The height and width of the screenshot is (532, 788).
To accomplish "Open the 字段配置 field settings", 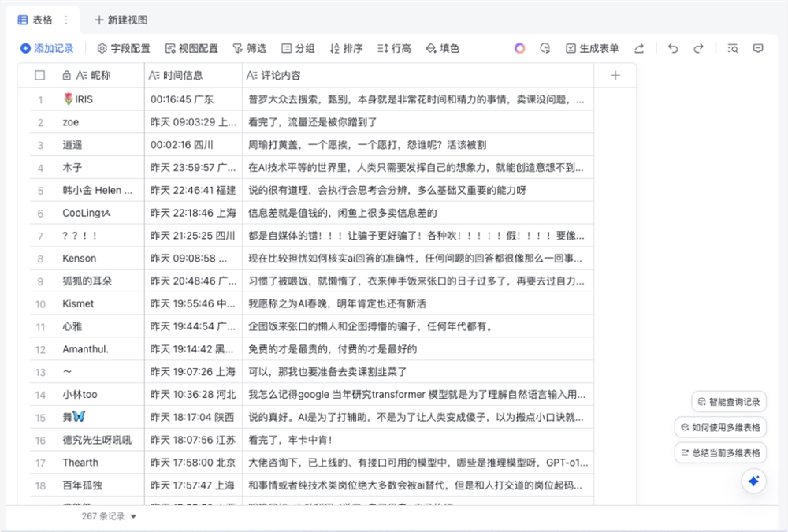I will 123,48.
